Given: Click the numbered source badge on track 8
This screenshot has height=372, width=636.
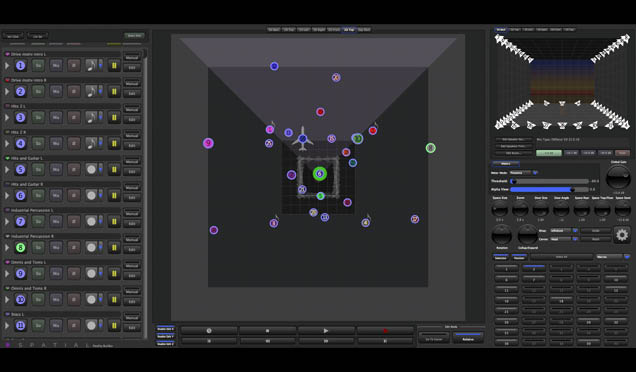Looking at the screenshot, I should [20, 247].
